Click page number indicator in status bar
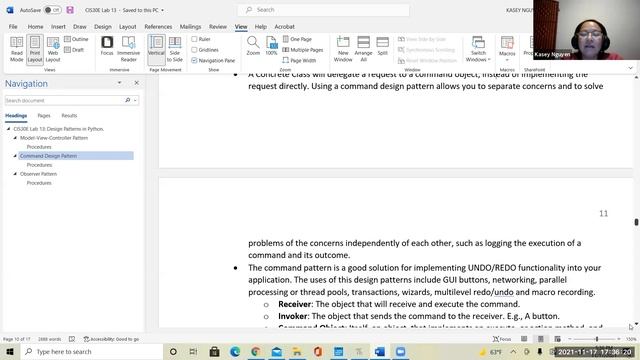Viewport: 640px width, 360px height. [17, 339]
